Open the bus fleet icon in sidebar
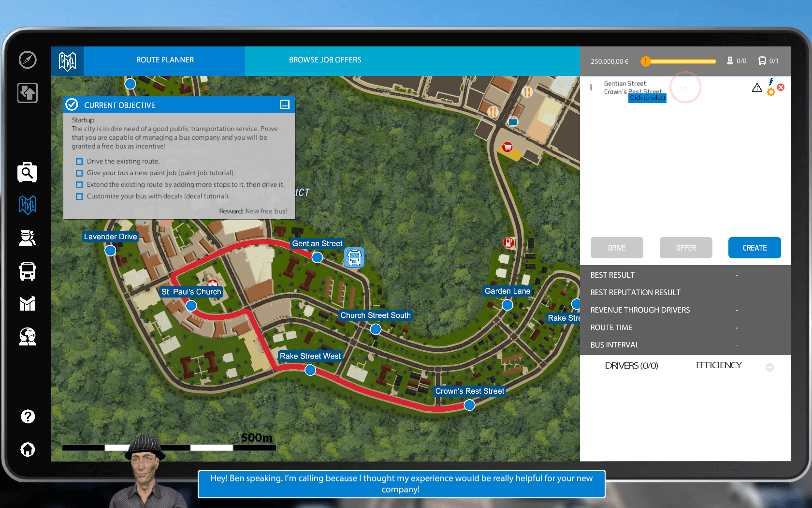The width and height of the screenshot is (812, 508). pos(28,271)
